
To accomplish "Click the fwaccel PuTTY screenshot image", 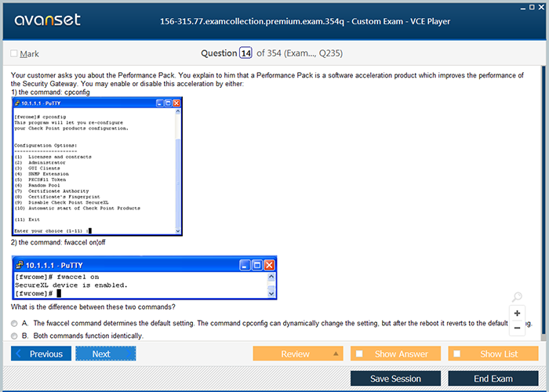I will point(145,278).
